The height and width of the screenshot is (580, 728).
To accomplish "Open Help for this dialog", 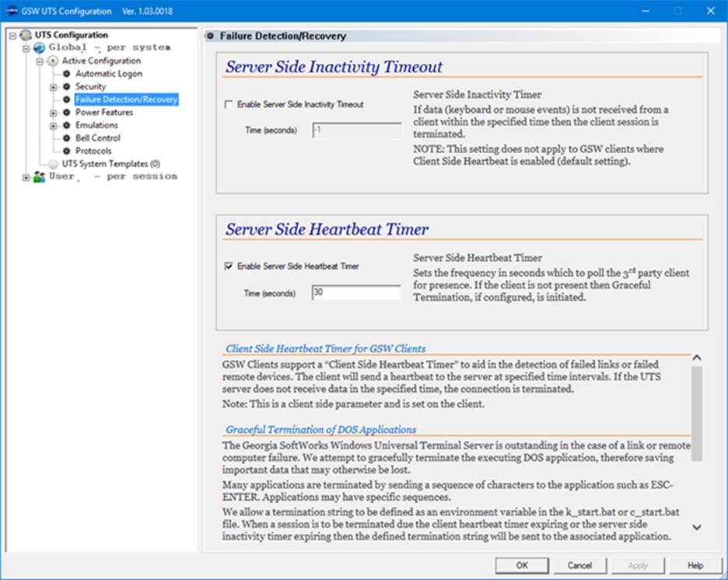I will pyautogui.click(x=695, y=565).
